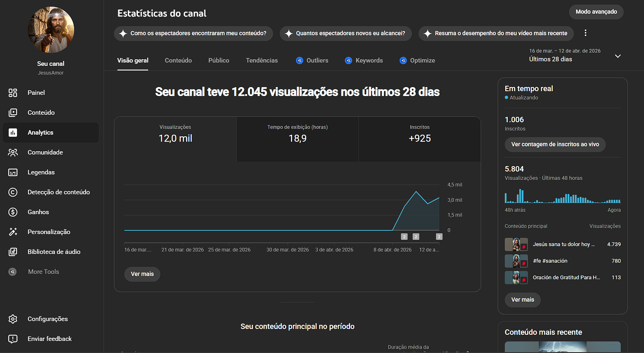Click the Keywords tab extension icon
644x353 pixels.
tap(349, 60)
